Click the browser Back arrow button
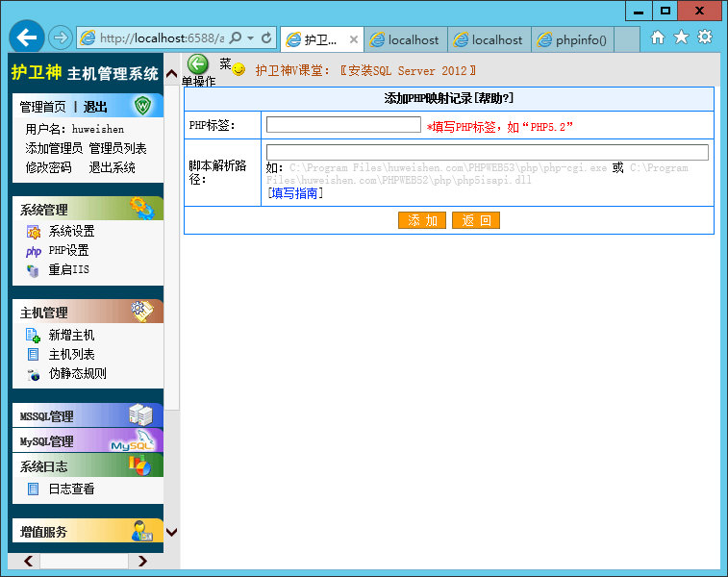 click(27, 38)
